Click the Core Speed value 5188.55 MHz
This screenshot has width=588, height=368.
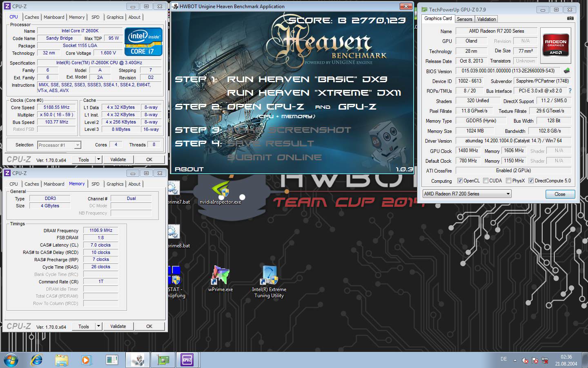56,107
